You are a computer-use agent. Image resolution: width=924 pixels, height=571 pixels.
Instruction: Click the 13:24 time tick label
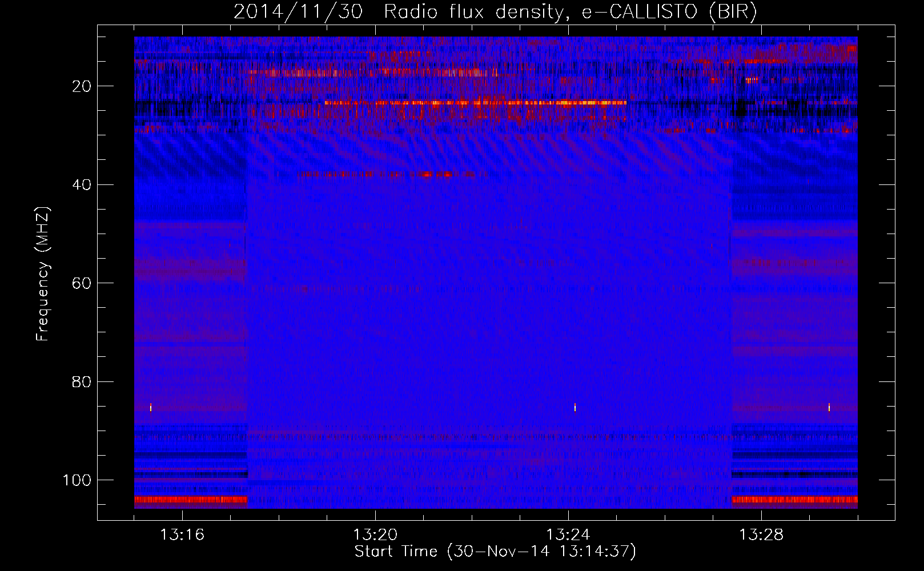tap(568, 535)
